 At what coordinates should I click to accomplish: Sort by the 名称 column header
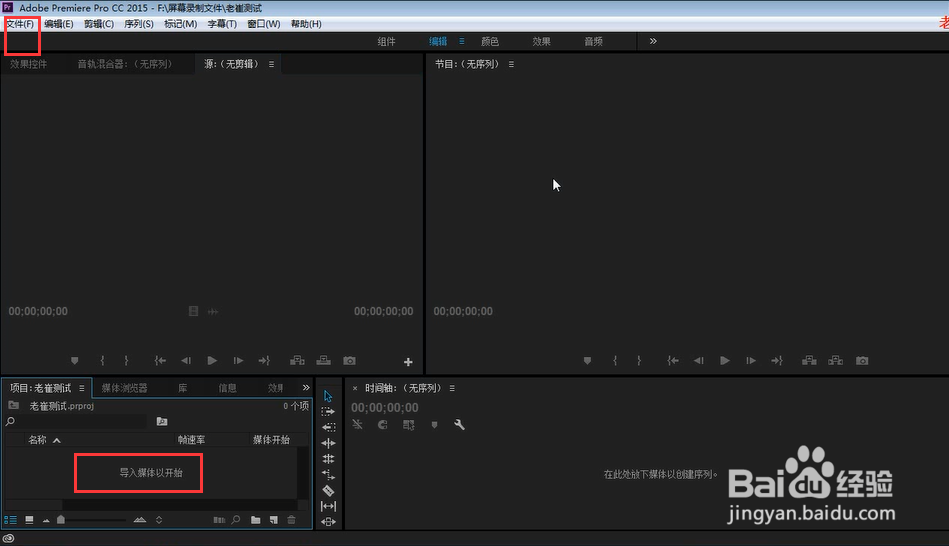[x=38, y=440]
